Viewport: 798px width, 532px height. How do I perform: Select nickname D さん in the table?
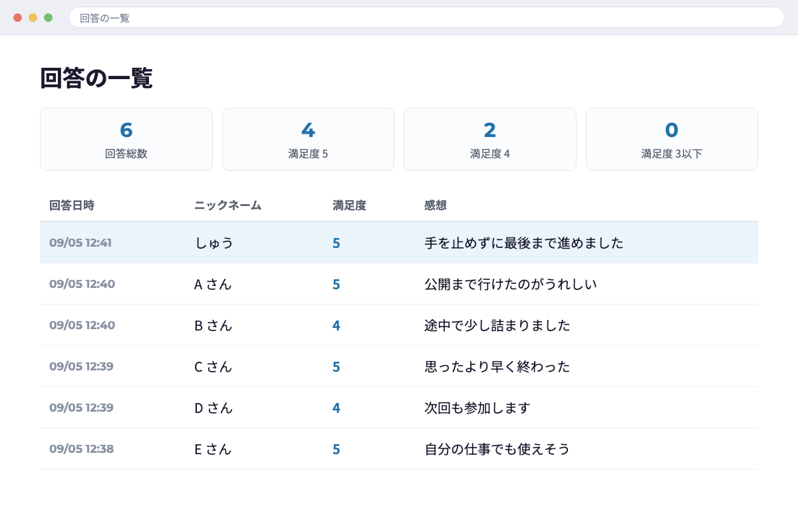213,408
